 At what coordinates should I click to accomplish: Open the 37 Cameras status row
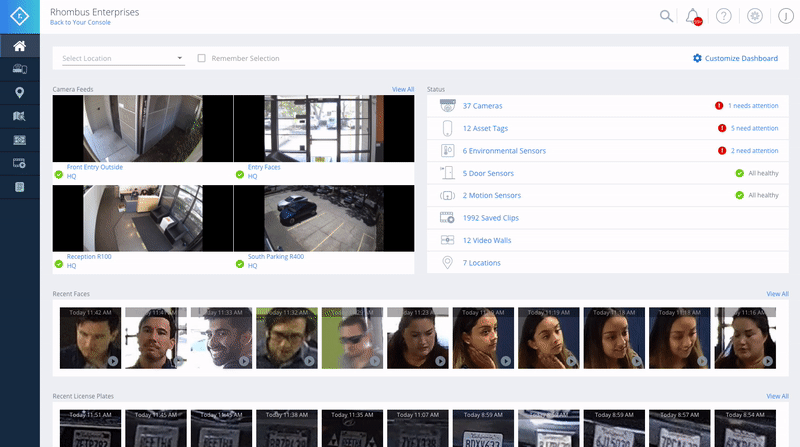point(482,105)
